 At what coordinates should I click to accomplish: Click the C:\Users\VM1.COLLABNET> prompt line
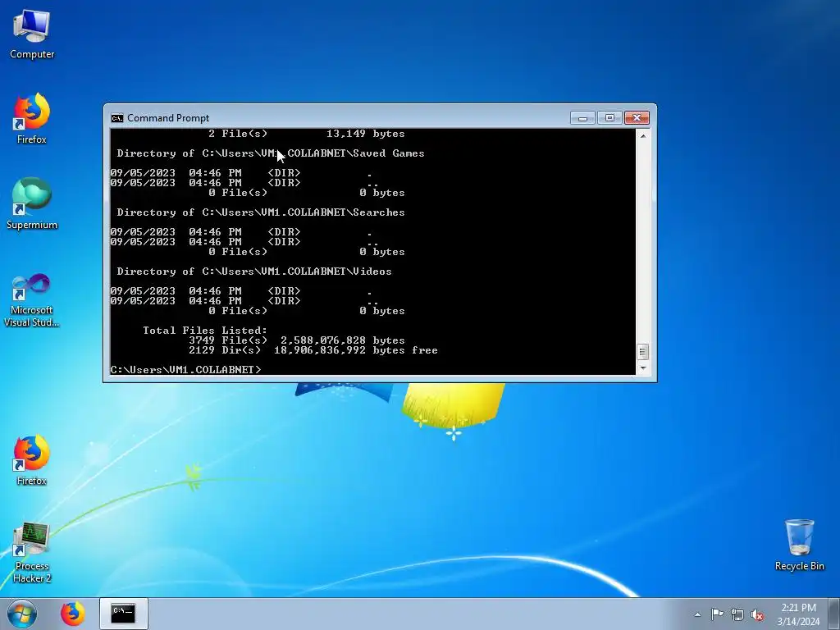(x=186, y=370)
